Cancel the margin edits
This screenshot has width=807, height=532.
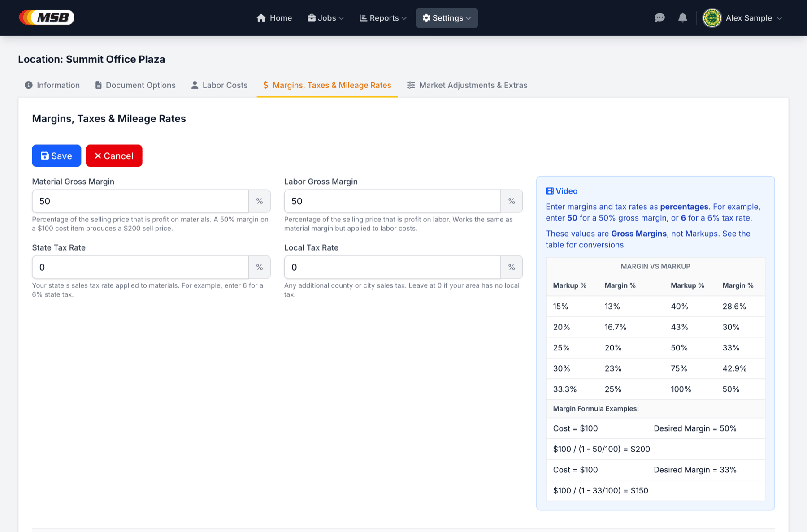[114, 156]
